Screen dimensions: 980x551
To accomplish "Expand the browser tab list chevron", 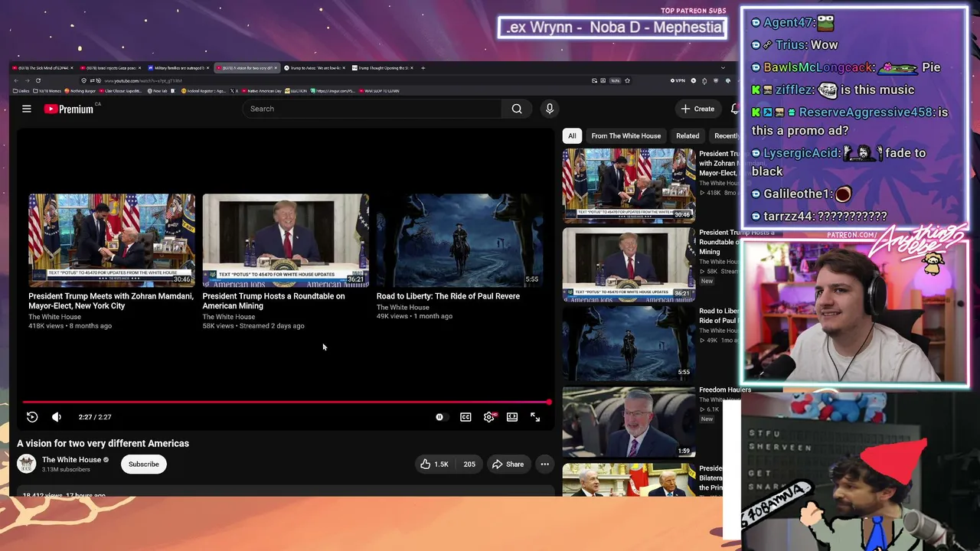I will point(723,68).
